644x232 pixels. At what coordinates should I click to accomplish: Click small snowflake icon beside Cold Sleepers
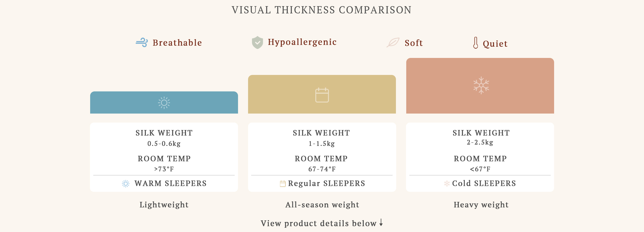click(447, 184)
